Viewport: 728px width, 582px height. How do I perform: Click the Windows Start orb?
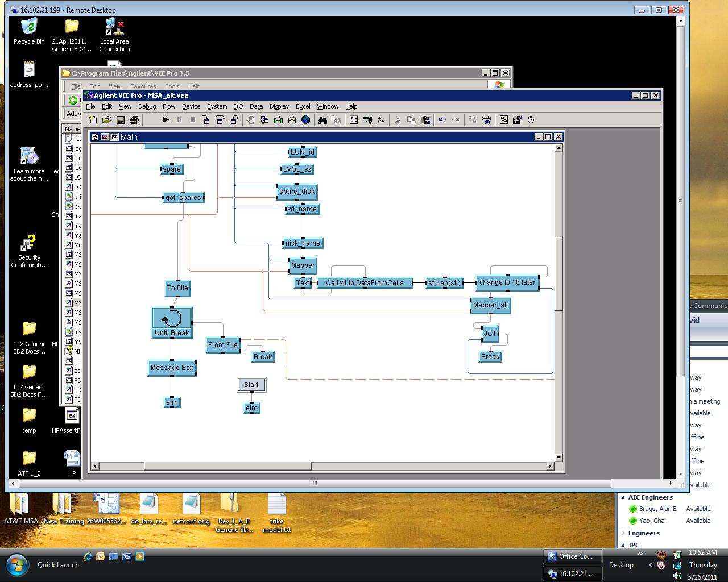17,564
